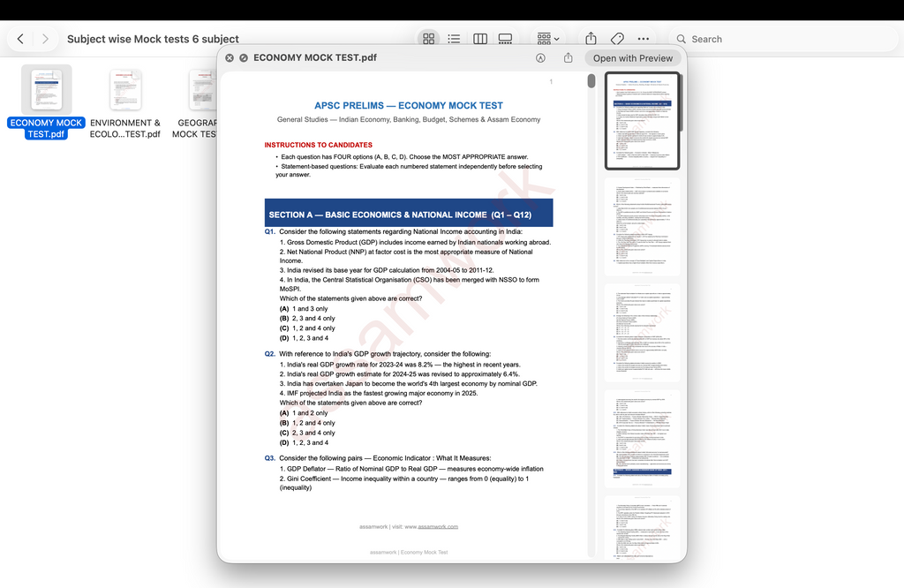904x588 pixels.
Task: Switch Finder to icon view
Action: (x=428, y=39)
